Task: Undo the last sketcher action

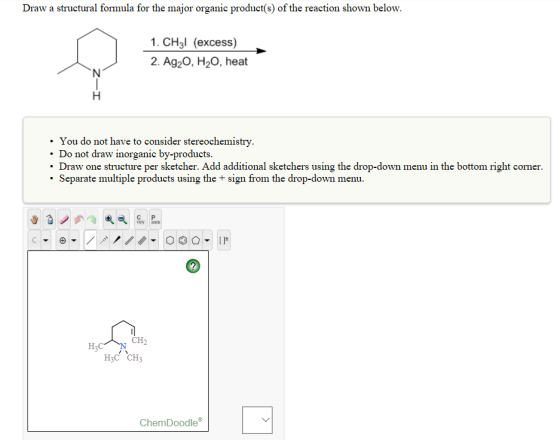Action: coord(78,219)
